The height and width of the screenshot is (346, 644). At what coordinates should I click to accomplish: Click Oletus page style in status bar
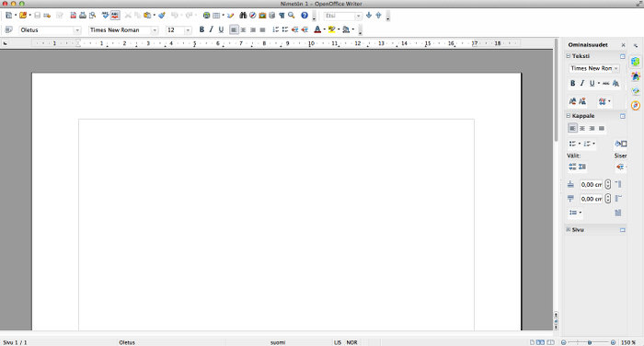tap(127, 342)
